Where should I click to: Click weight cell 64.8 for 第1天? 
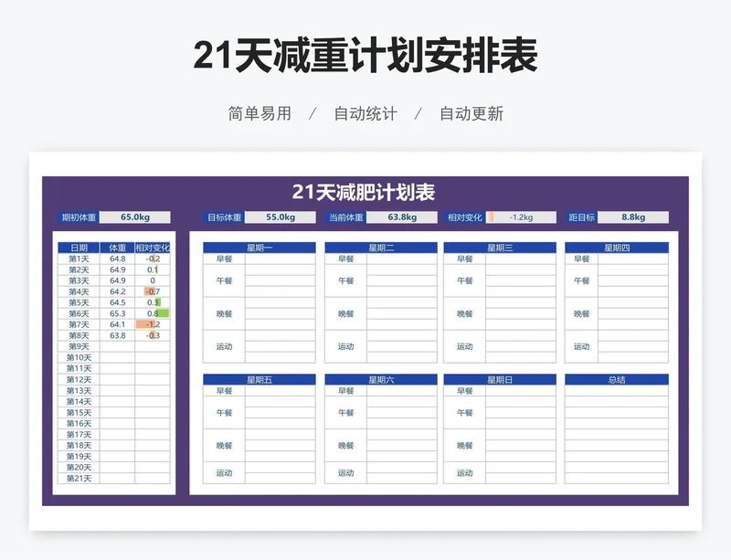118,259
